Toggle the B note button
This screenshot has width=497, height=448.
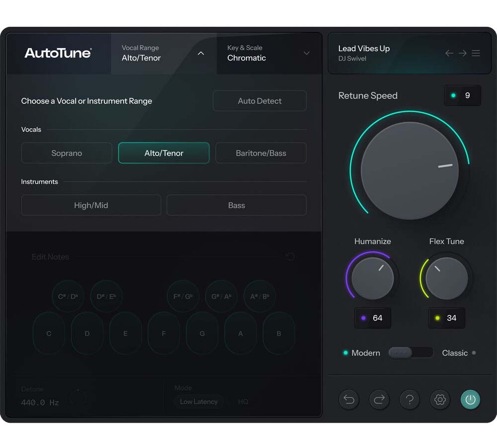279,333
